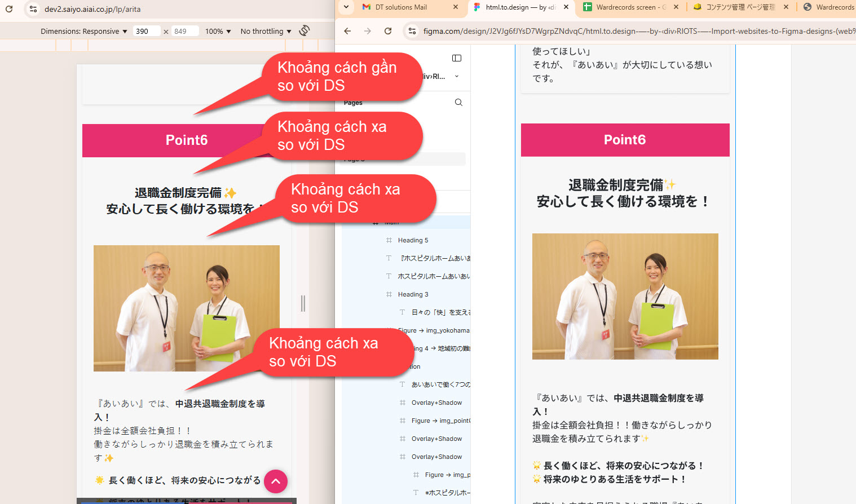Reload the Figma browser tab

[x=388, y=31]
